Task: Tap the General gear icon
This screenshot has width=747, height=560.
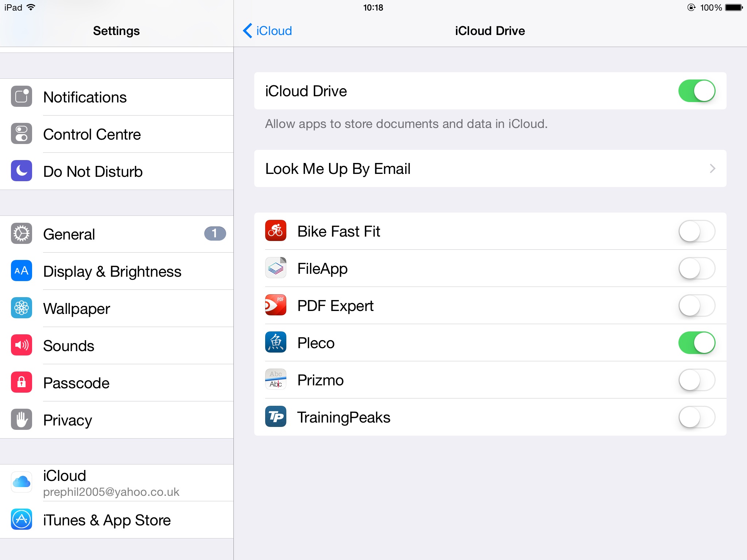Action: point(22,234)
